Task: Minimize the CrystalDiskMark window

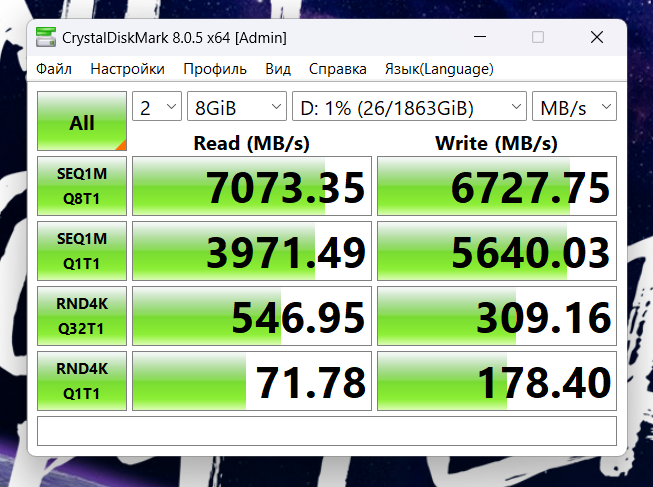Action: pos(480,37)
